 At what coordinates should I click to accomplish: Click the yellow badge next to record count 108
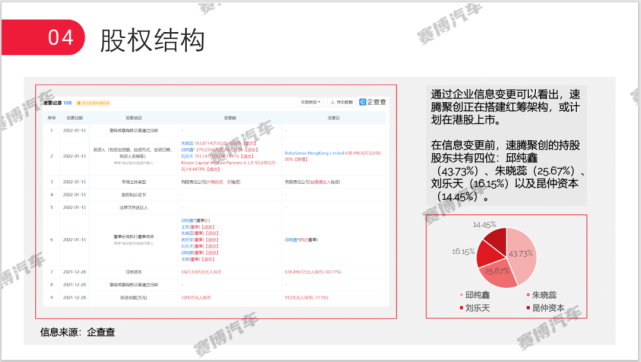pyautogui.click(x=93, y=103)
